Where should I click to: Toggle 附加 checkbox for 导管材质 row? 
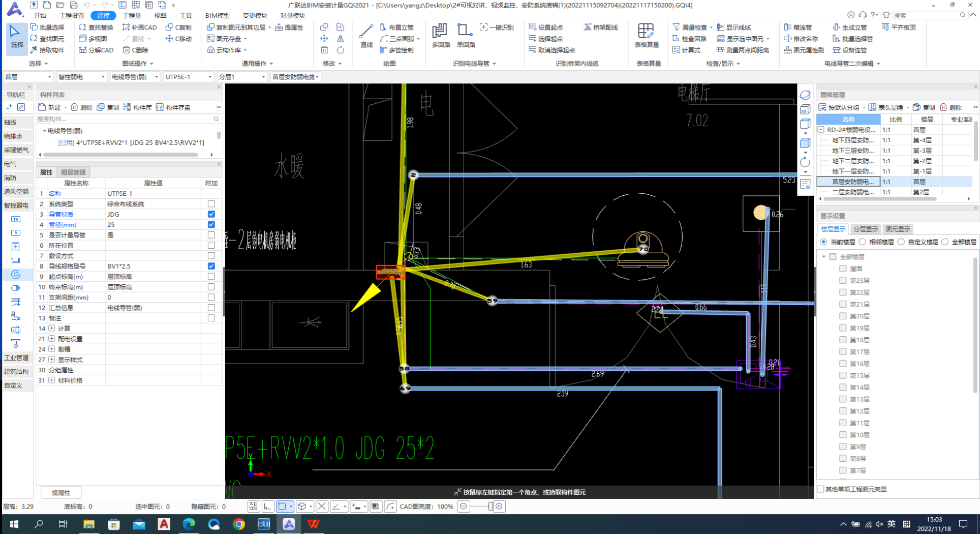point(211,214)
